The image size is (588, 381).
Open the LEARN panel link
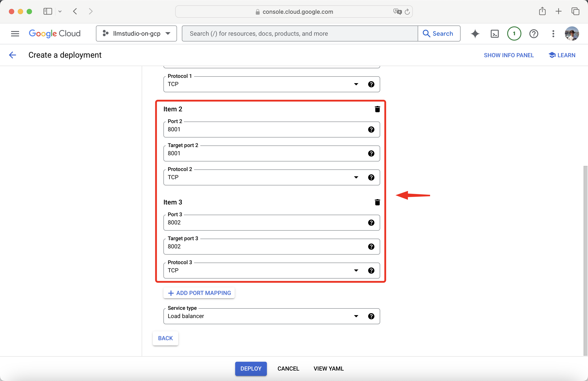point(562,55)
